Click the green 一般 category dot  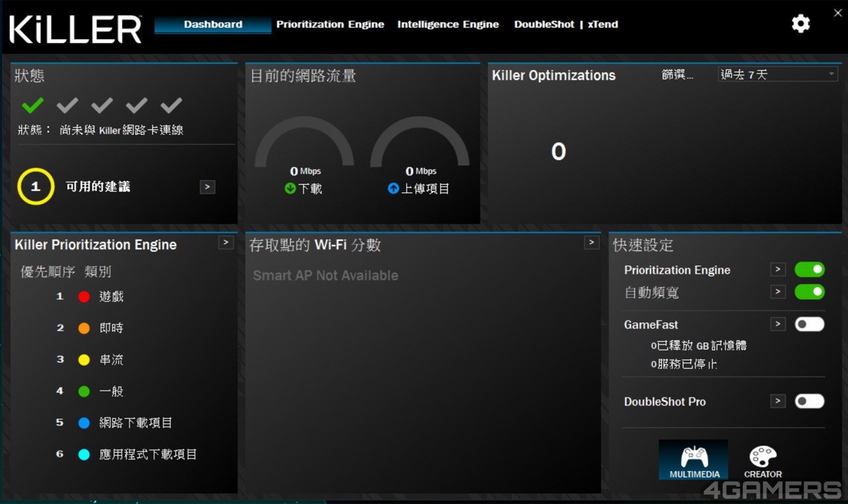click(84, 391)
